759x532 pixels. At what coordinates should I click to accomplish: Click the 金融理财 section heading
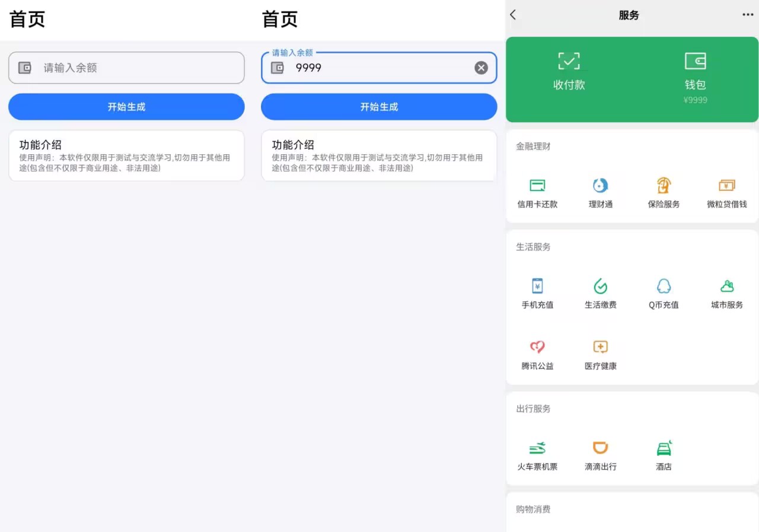click(533, 146)
